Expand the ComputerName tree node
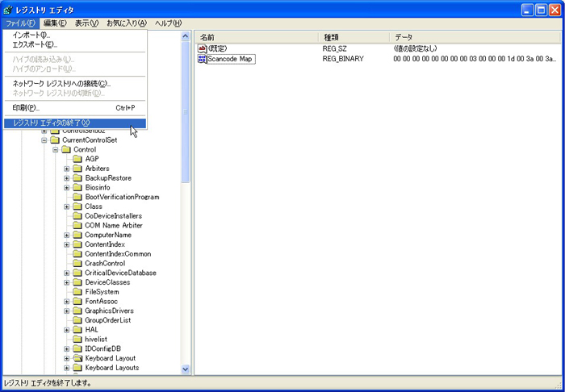Screen dimensions: 565x392 click(67, 235)
